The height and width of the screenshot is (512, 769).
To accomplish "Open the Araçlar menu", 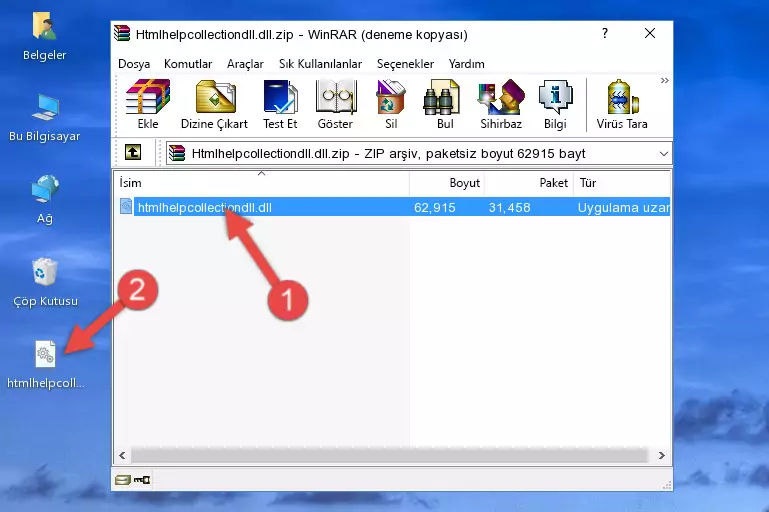I will tap(245, 64).
